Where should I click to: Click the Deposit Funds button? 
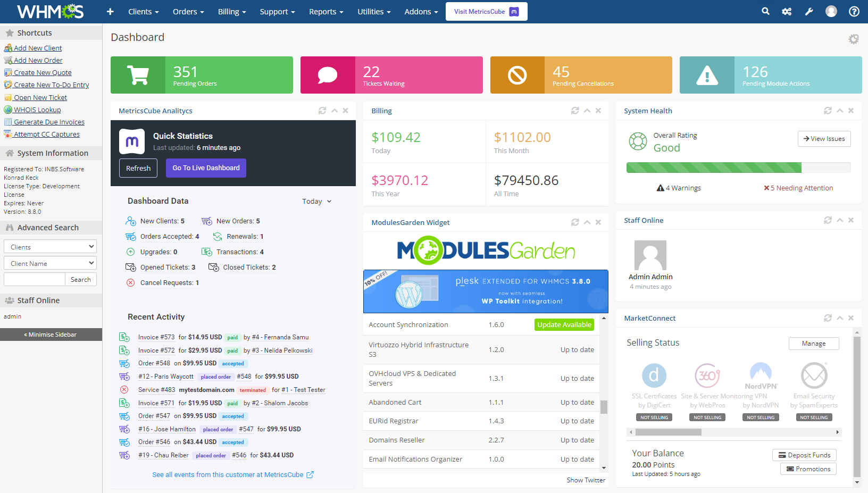click(804, 455)
